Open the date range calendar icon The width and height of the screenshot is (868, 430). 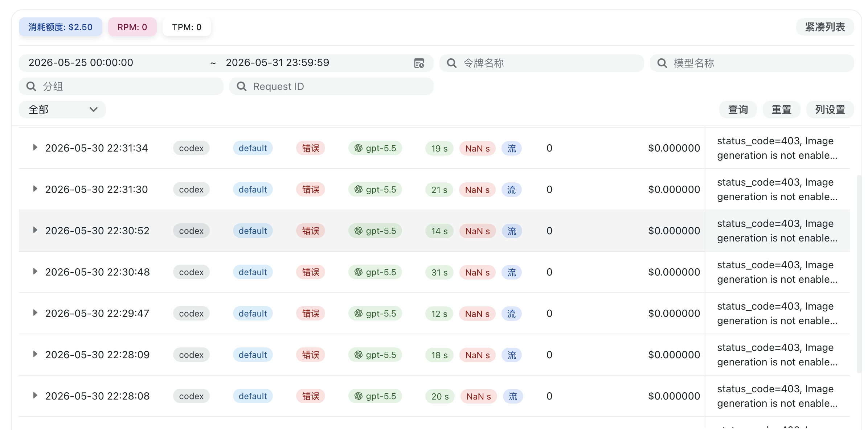(419, 63)
